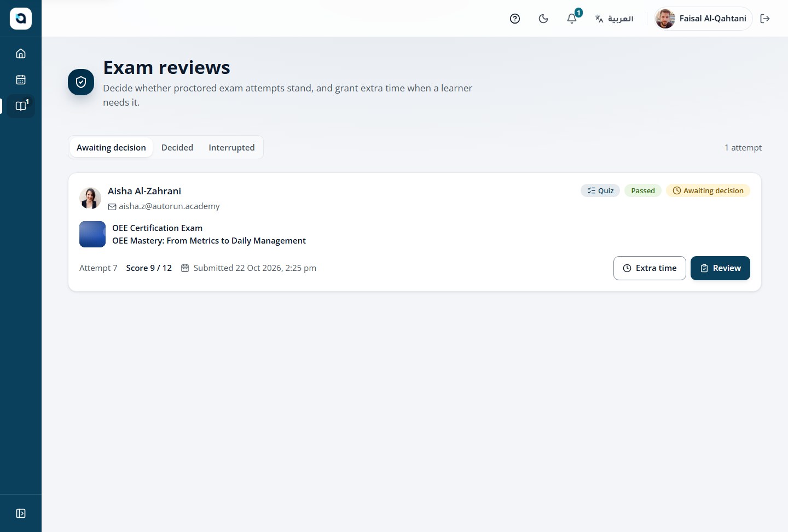788x532 pixels.
Task: Click the calendar icon beside Submitted date
Action: (x=185, y=268)
